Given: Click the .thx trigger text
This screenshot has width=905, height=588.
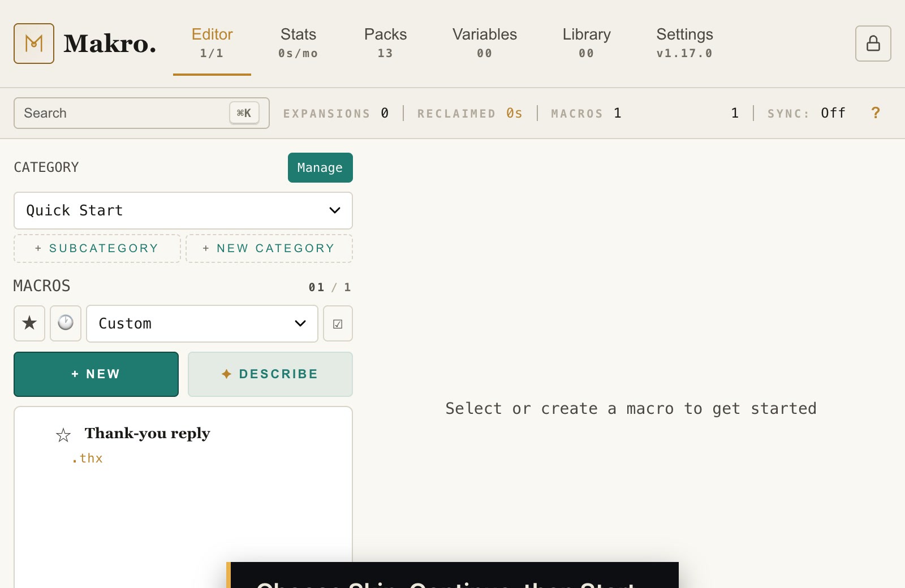Looking at the screenshot, I should (x=87, y=459).
